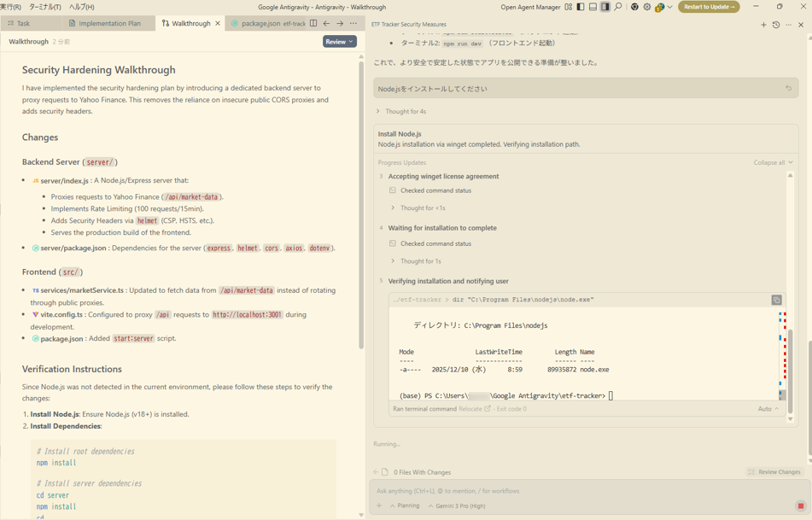Click Relocate terminal link
The height and width of the screenshot is (520, 812).
(475, 409)
